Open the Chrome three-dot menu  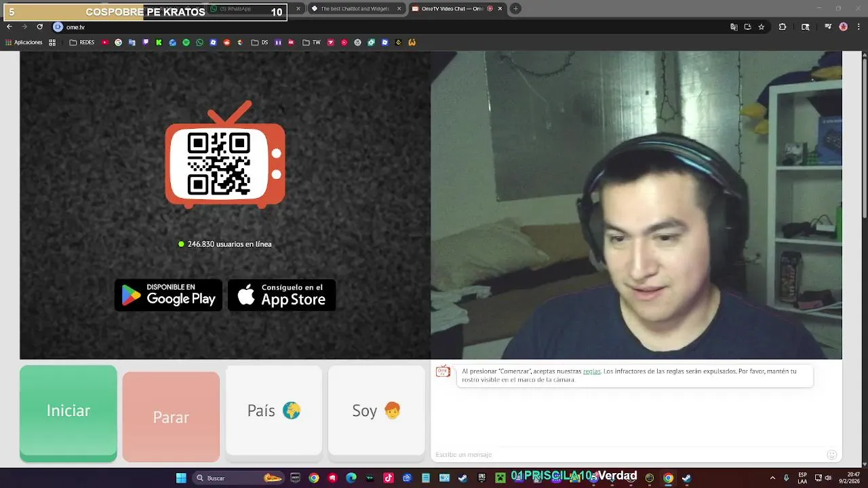tap(858, 27)
